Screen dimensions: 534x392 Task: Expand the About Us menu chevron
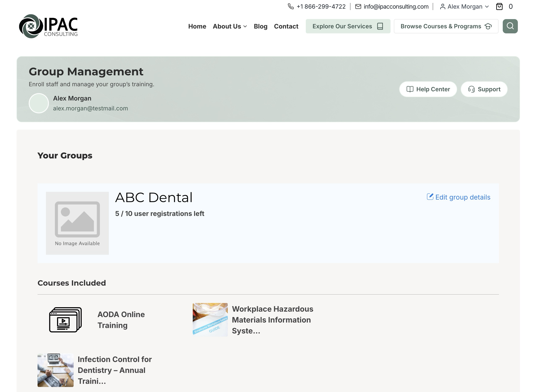point(245,26)
